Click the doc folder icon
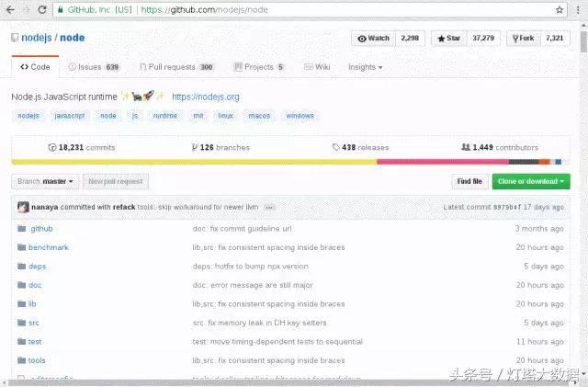This screenshot has height=387, width=588. 22,285
